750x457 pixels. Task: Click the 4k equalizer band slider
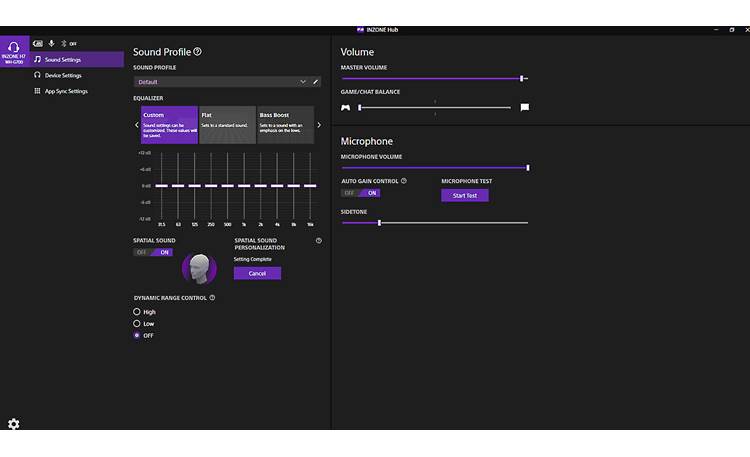tap(277, 186)
